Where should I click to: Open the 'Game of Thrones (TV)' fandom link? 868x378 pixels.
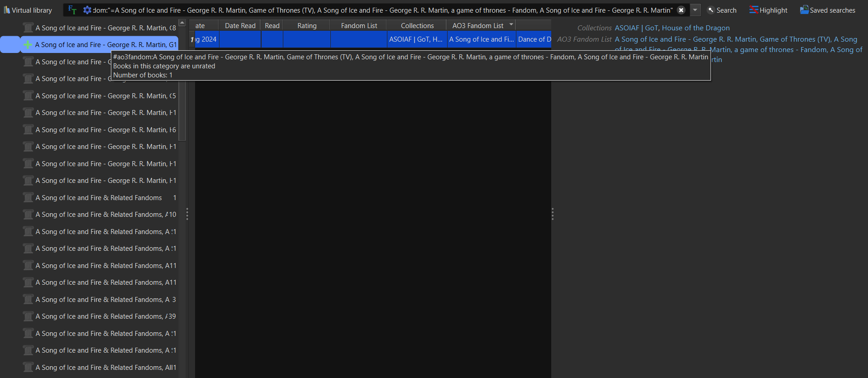795,39
